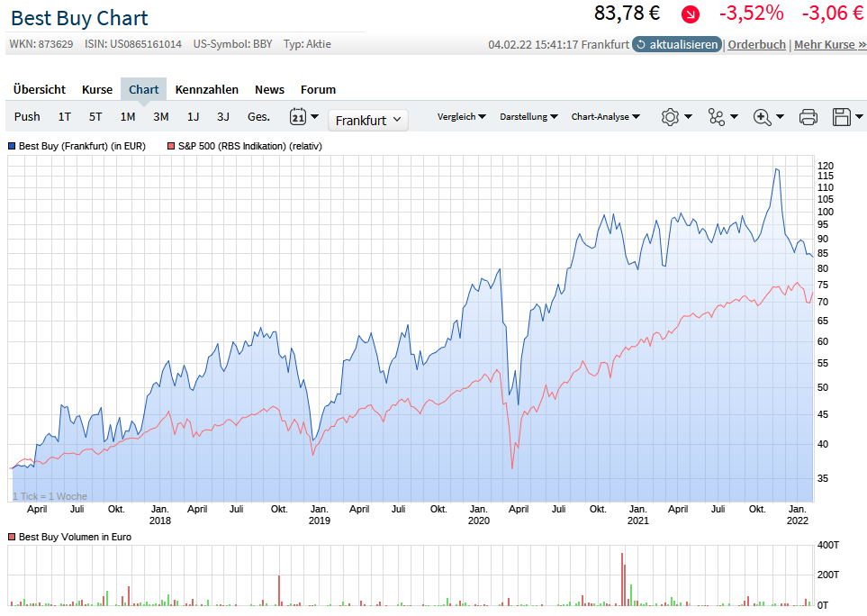Viewport: 867px width, 616px height.
Task: Save the chart with floppy disk icon
Action: pyautogui.click(x=842, y=117)
